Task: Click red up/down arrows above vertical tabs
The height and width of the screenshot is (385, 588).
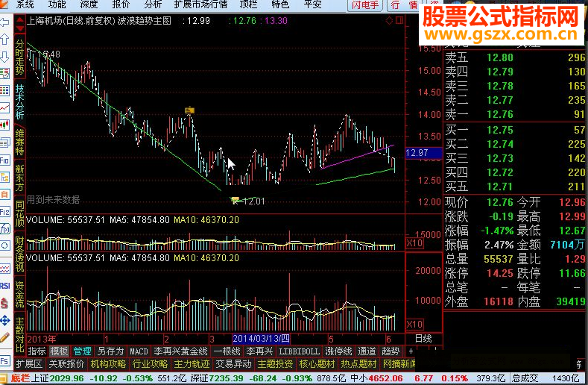Action: 20,24
